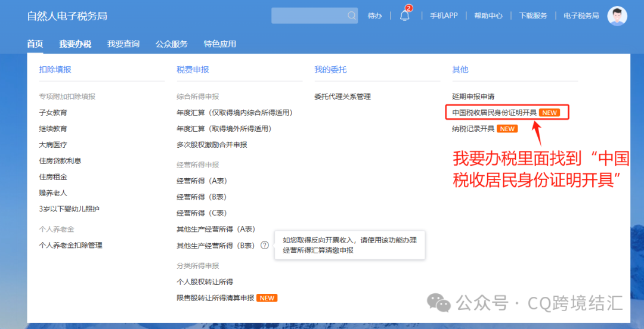Choose 赡养老人 deduction entry

click(53, 193)
